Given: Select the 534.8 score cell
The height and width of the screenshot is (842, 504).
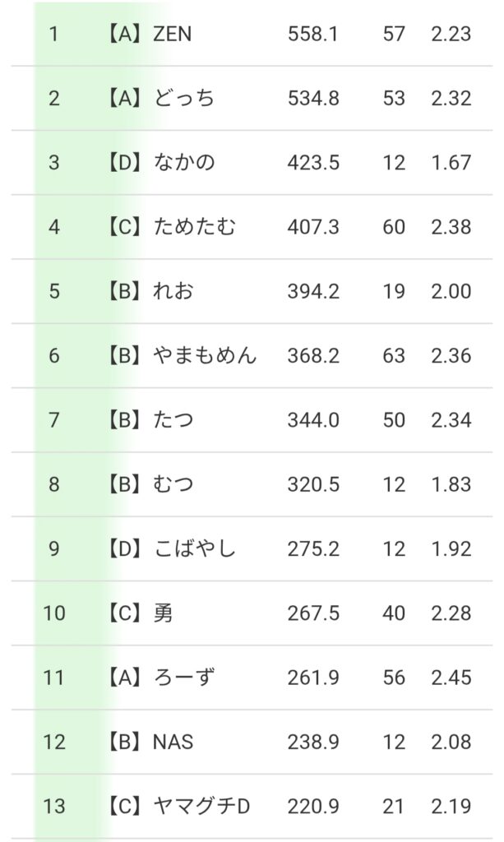Looking at the screenshot, I should click(313, 99).
